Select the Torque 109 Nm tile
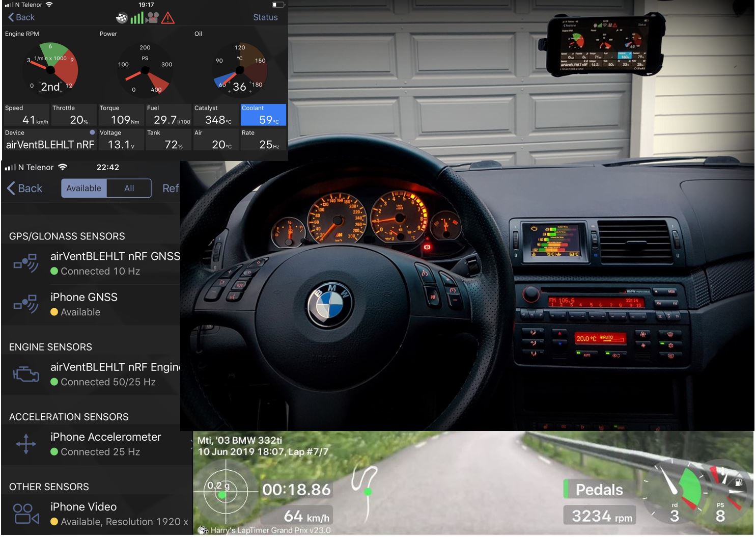 122,115
